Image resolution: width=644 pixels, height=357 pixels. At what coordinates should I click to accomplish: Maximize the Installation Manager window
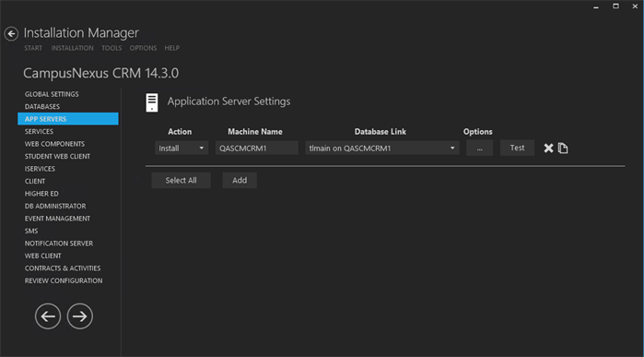[615, 6]
